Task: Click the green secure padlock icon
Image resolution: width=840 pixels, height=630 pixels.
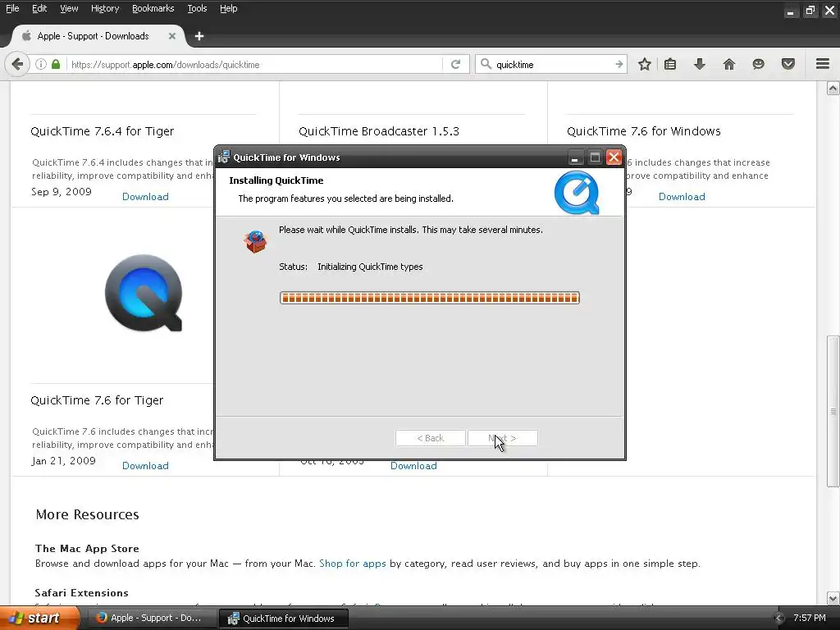Action: point(56,64)
